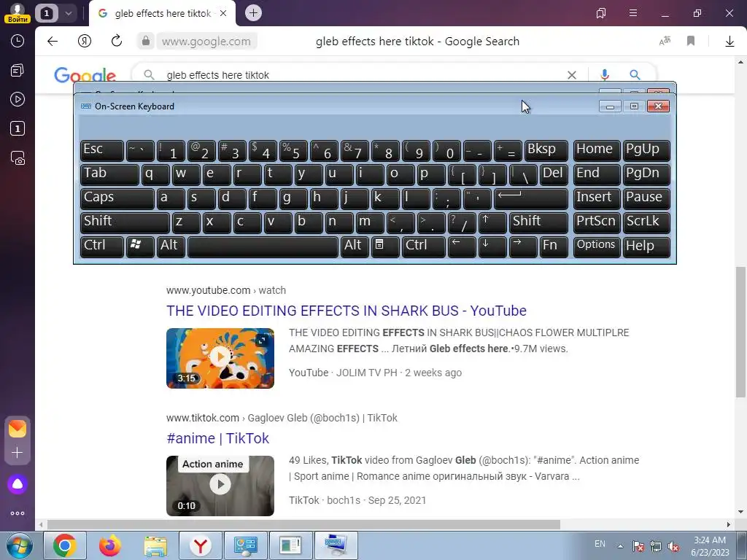Clear the Google search query X

(x=572, y=75)
